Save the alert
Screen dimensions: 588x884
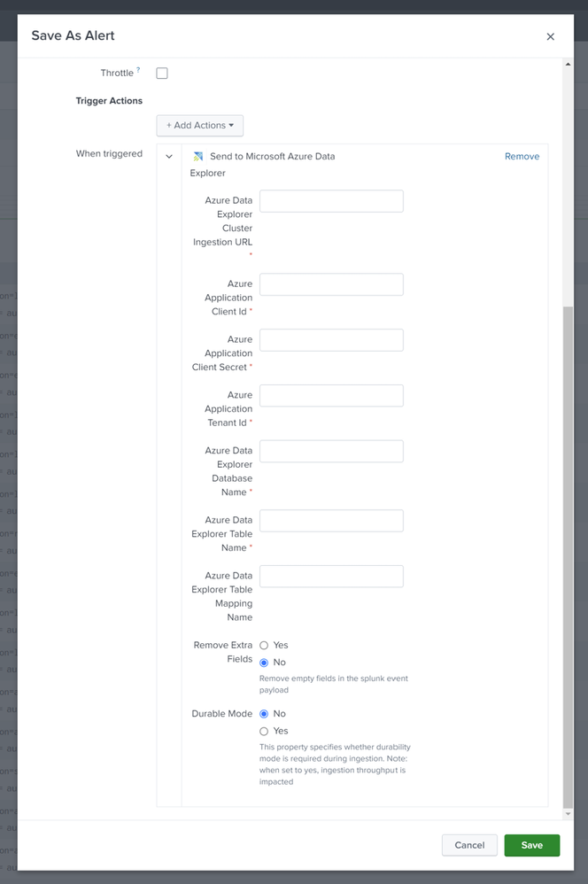coord(531,845)
